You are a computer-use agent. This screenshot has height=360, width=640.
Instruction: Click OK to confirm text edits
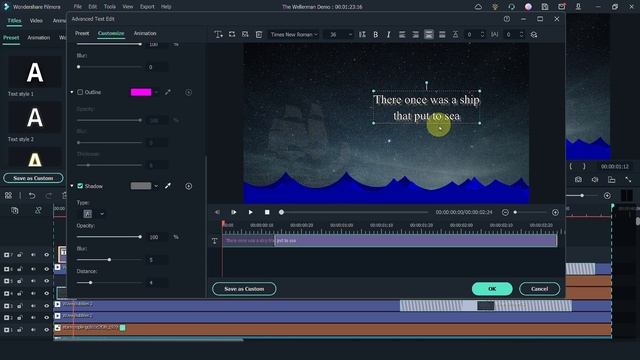(x=492, y=289)
